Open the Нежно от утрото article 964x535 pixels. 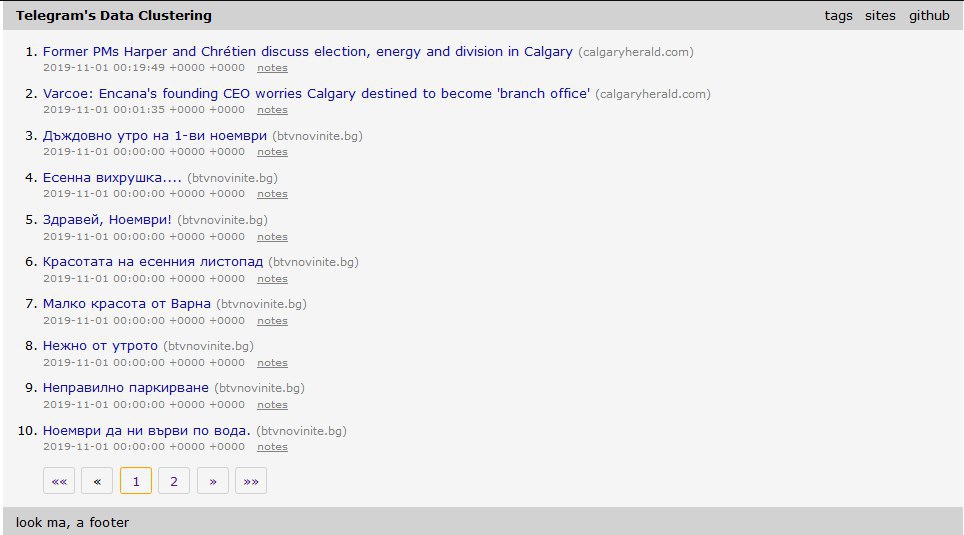pyautogui.click(x=100, y=346)
